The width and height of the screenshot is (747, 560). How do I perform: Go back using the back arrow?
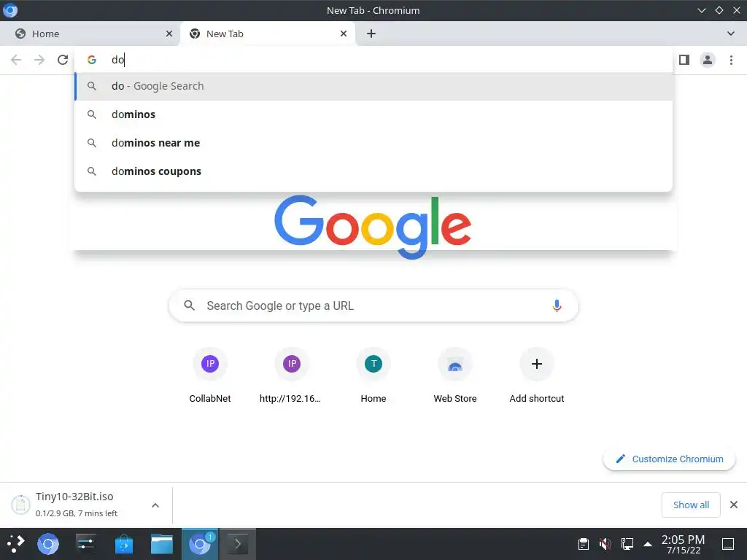tap(16, 60)
